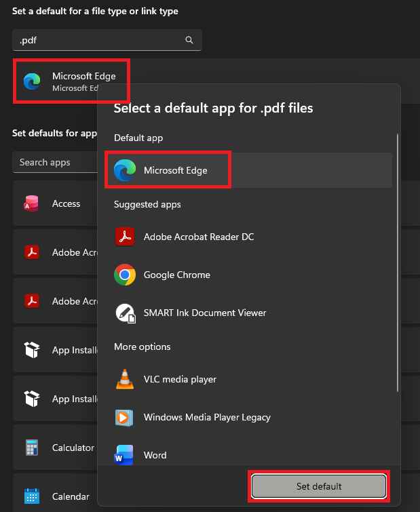This screenshot has height=512, width=420.
Task: Open the Access app defaults row
Action: point(55,203)
